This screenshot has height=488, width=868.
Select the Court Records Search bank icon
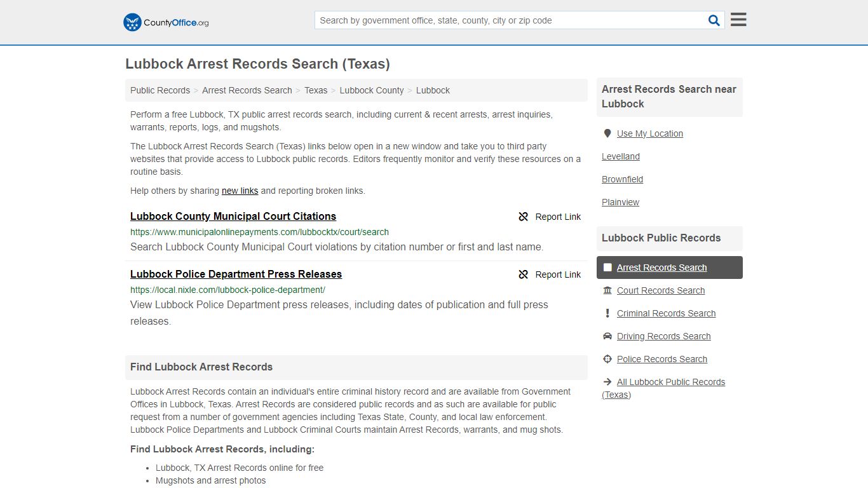point(607,290)
